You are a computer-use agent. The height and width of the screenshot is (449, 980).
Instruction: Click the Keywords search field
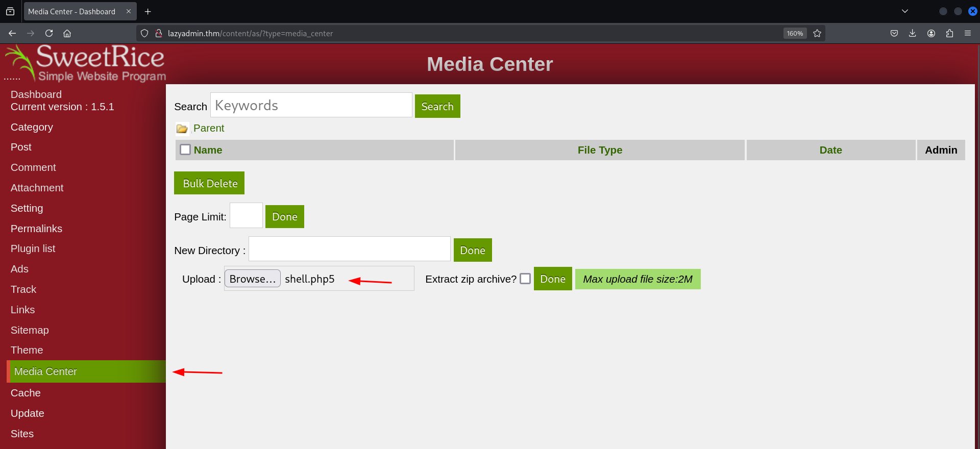(311, 105)
